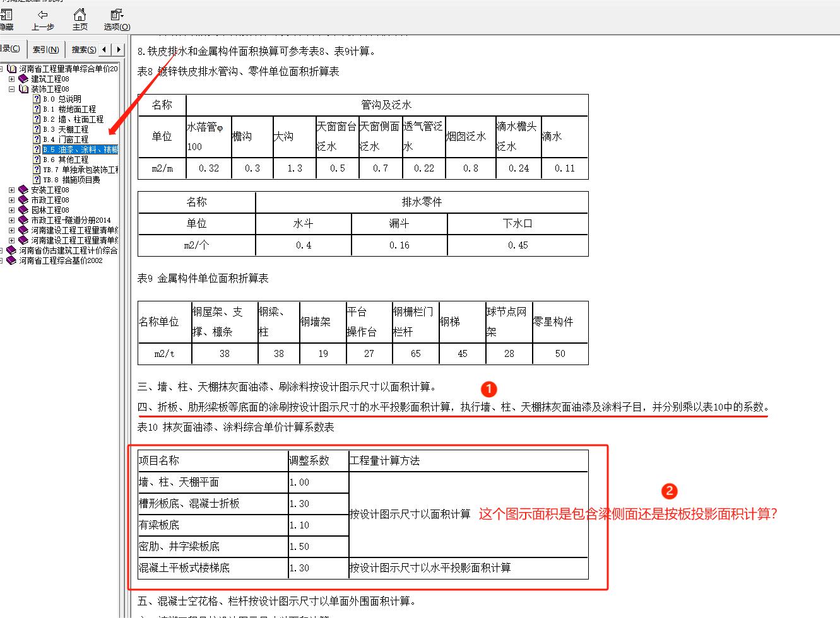Click the purple book icon of 建筑工程08
Viewport: 840px width, 618px height.
coord(23,79)
